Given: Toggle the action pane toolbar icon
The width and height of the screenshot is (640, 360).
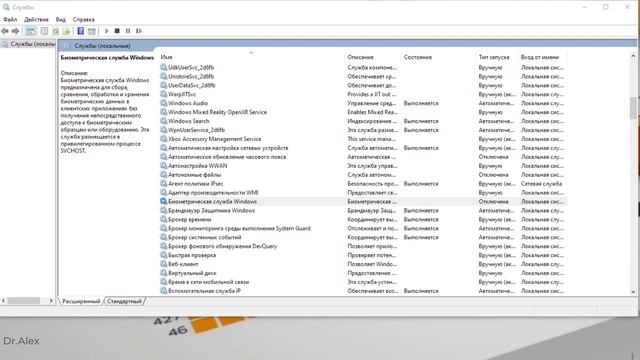Looking at the screenshot, I should (92, 31).
